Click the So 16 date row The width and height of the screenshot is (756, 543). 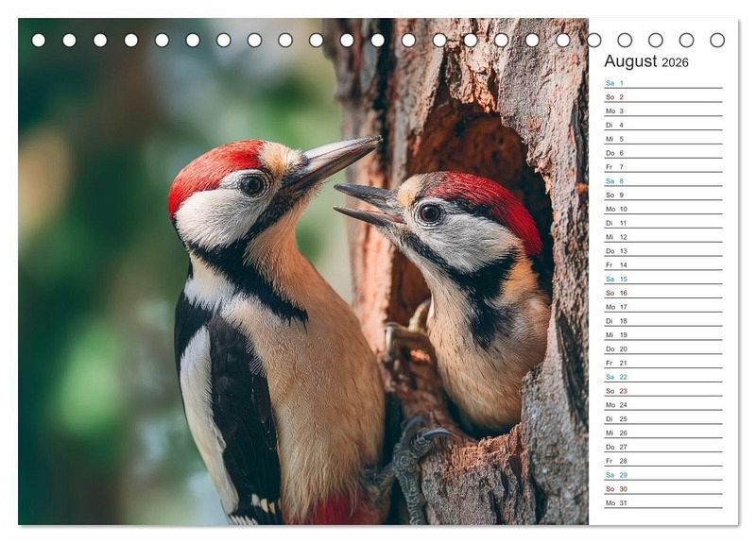662,293
